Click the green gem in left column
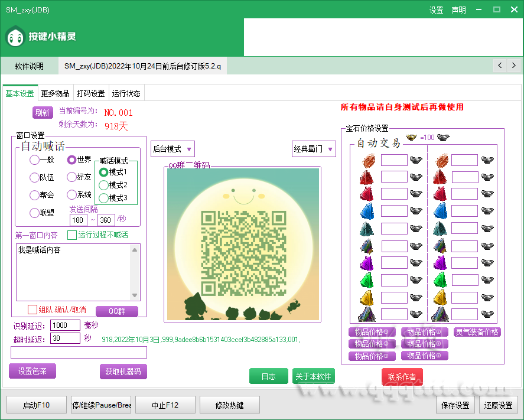The height and width of the screenshot is (420, 524). point(367,280)
